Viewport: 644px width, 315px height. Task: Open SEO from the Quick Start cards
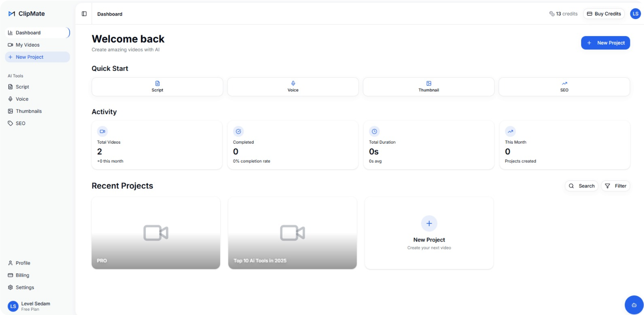pos(564,87)
